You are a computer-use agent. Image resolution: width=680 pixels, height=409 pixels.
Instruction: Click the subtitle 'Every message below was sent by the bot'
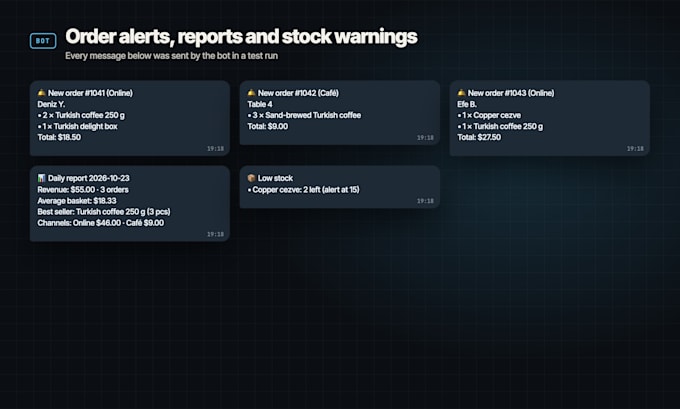point(148,56)
